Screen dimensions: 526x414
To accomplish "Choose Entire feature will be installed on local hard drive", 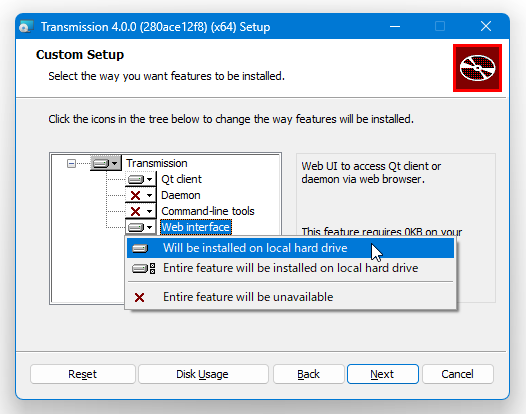I will point(291,268).
